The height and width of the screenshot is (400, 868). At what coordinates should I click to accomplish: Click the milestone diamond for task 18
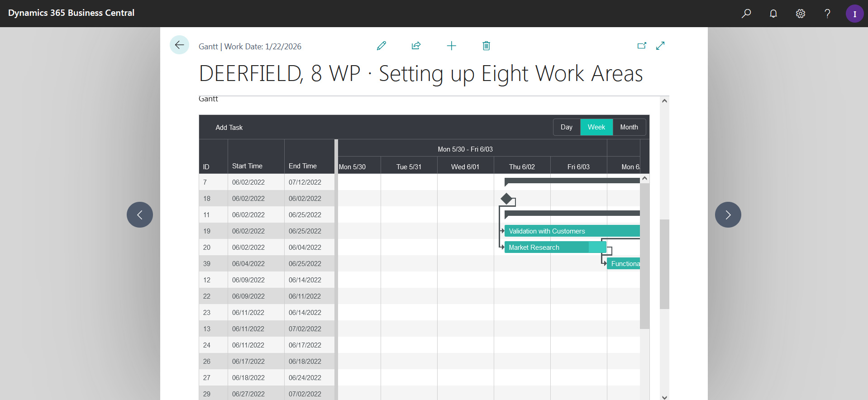(x=506, y=199)
